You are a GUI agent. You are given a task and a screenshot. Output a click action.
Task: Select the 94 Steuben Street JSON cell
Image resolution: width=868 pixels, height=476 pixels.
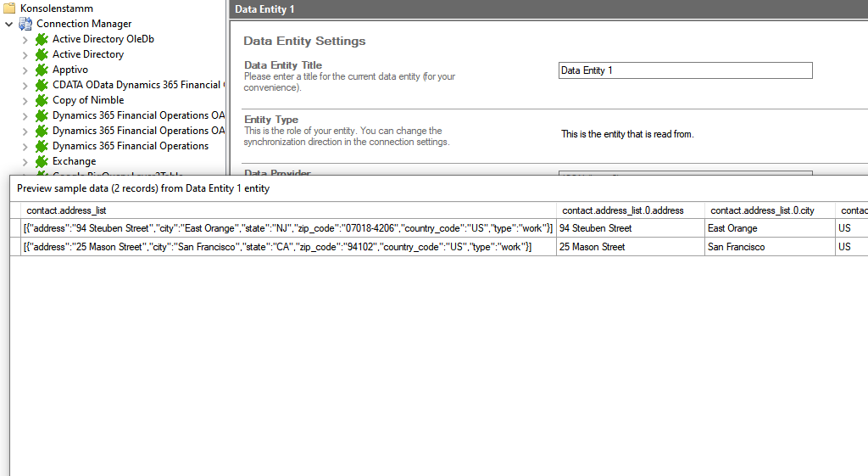tap(288, 228)
